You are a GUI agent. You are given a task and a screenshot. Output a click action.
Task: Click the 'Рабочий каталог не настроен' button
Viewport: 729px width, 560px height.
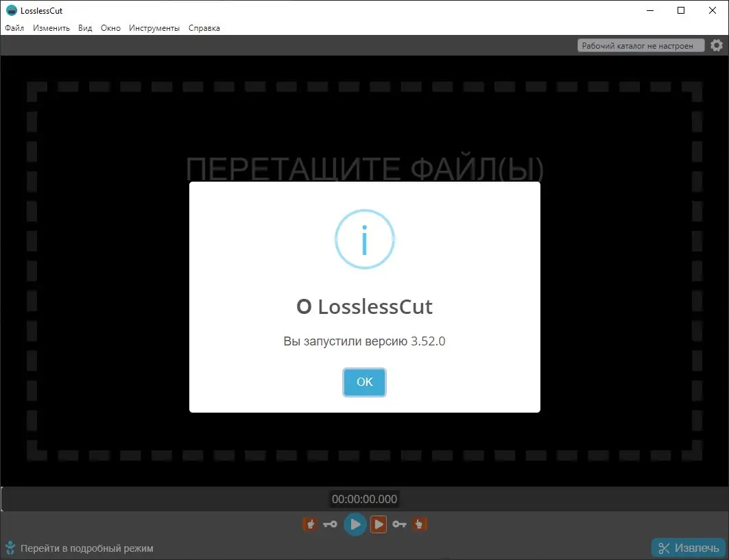click(641, 45)
